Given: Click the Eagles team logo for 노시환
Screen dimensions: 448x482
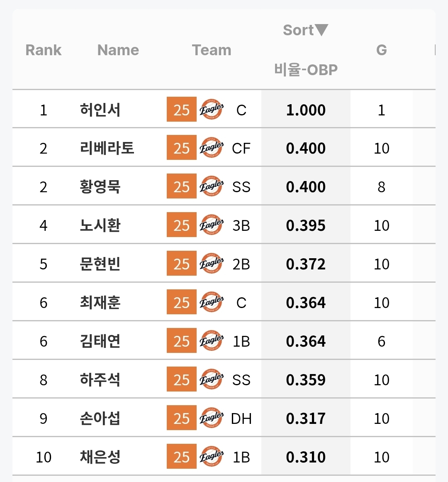Looking at the screenshot, I should (212, 225).
